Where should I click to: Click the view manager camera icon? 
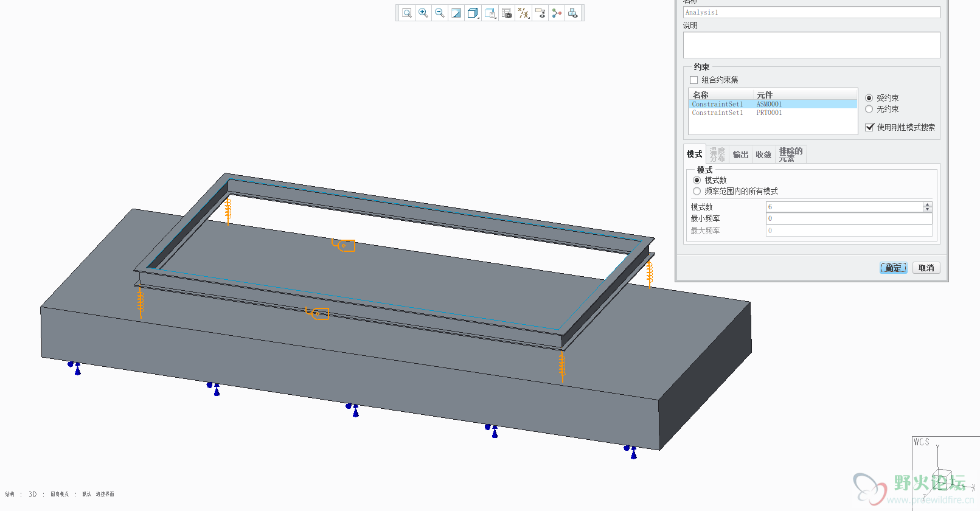[x=507, y=13]
